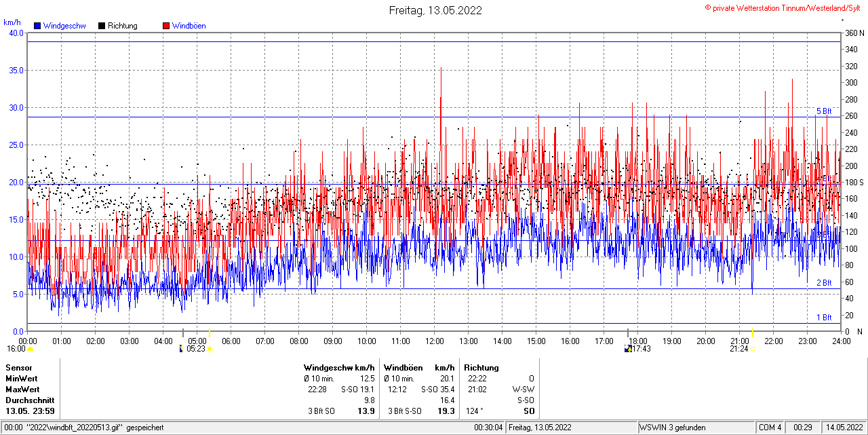Click the Richtung column header in the table
Image resolution: width=868 pixels, height=435 pixels.
481,367
